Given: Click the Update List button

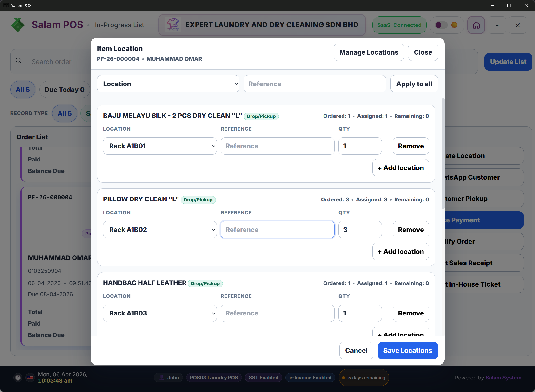Looking at the screenshot, I should point(508,62).
